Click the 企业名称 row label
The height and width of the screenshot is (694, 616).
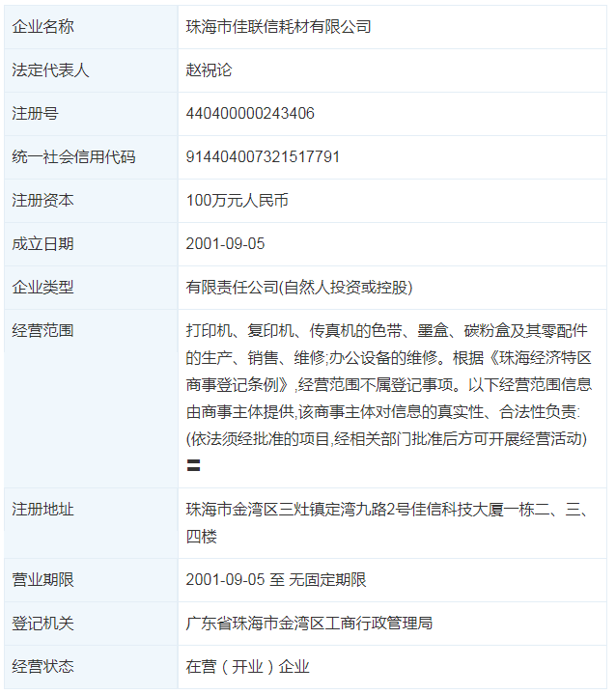click(42, 27)
